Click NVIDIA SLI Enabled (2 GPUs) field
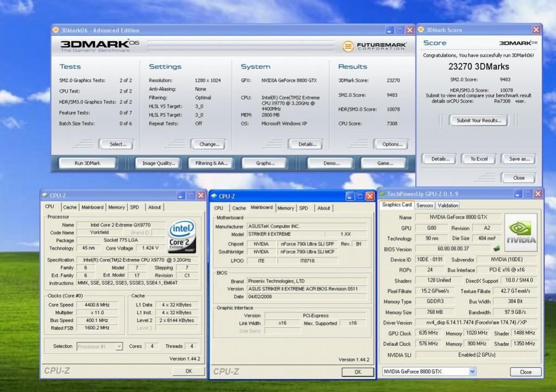Screen dimensions: 556x392 click(x=477, y=354)
